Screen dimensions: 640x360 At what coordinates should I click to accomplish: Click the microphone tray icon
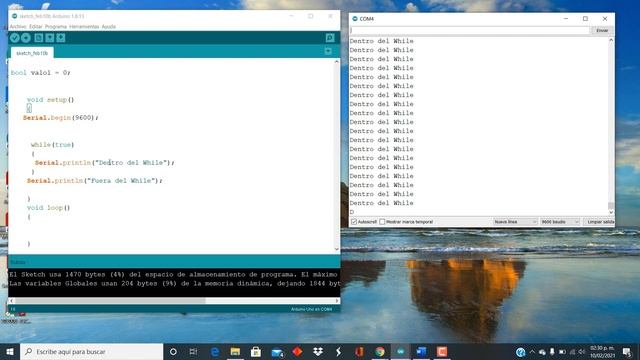[552, 351]
